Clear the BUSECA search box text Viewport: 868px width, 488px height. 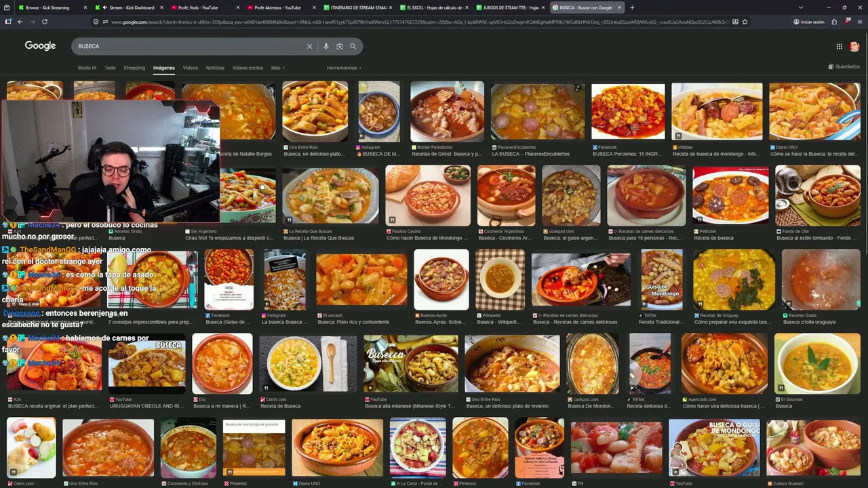pos(309,46)
